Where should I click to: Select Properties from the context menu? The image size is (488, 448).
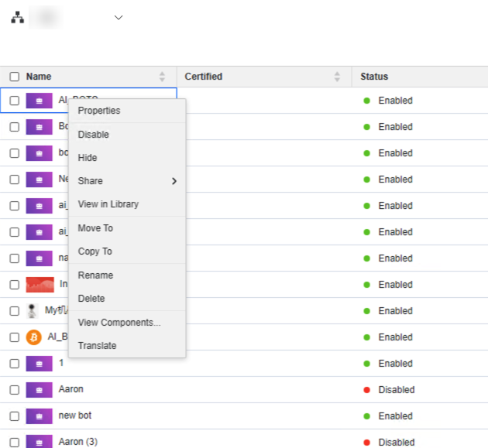click(99, 111)
